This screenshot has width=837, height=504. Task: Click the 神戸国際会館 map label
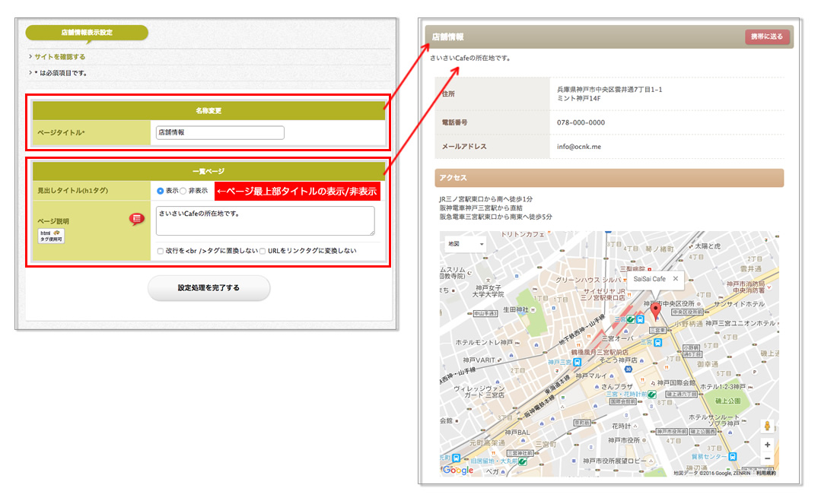coord(676,383)
